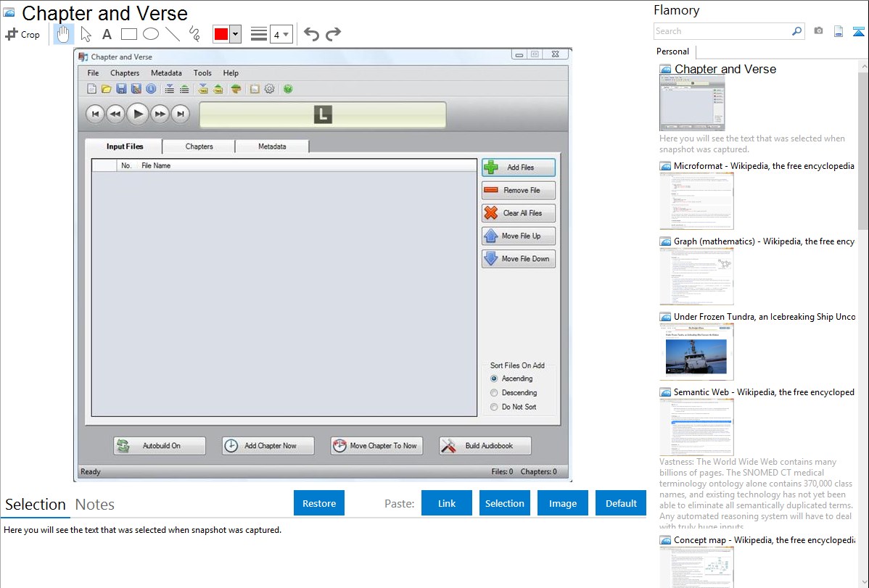Switch to the Input Files tab
869x588 pixels.
click(x=125, y=146)
